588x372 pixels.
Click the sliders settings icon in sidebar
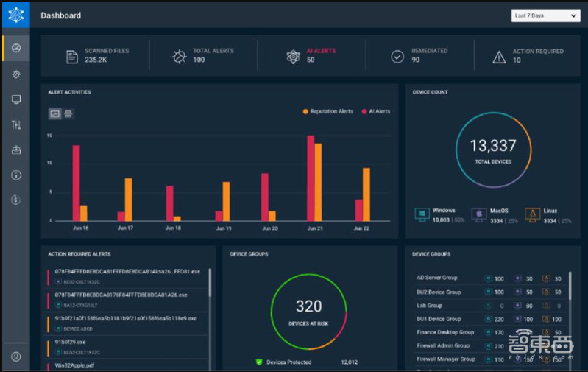click(16, 124)
